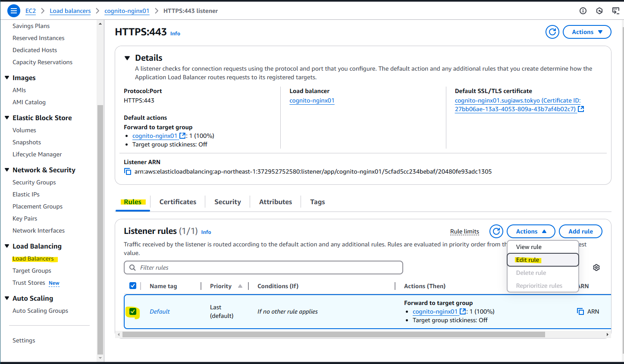Viewport: 624px width, 364px height.
Task: Collapse the Details section
Action: (x=127, y=57)
